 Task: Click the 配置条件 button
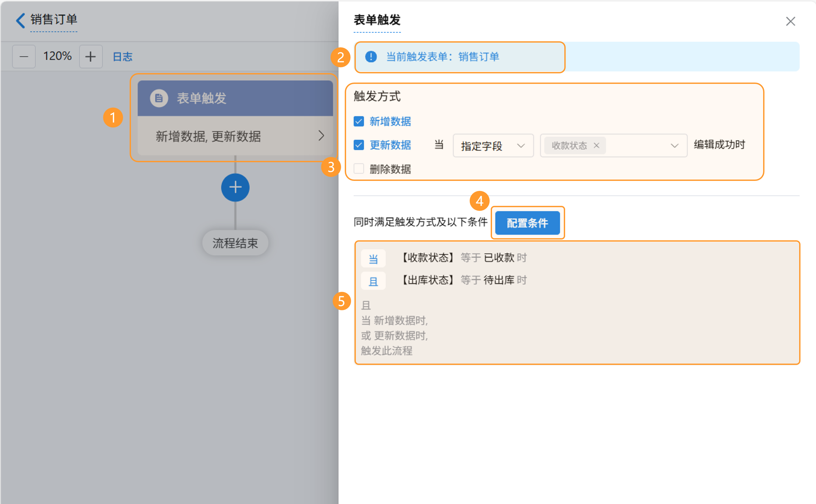[x=527, y=223]
